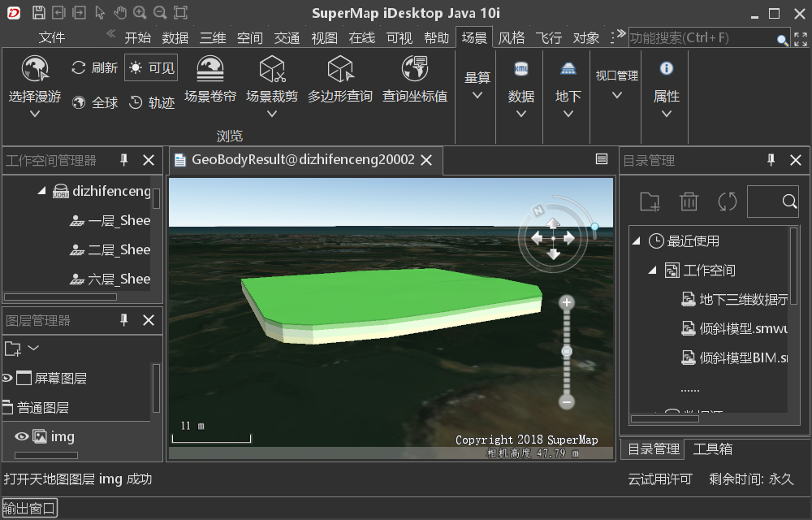Screen dimensions: 812x520
Task: Click the full extent view icon
Action: tap(181, 12)
